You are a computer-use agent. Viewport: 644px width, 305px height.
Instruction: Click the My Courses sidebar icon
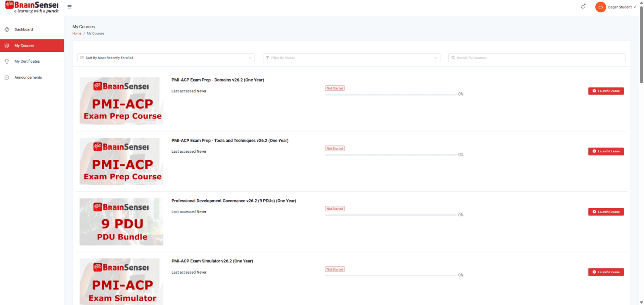point(7,46)
